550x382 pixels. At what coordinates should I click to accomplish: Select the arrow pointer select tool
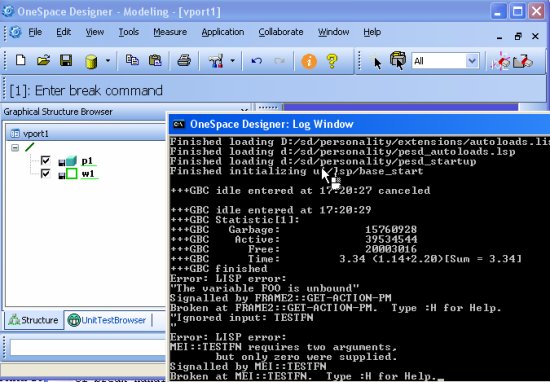(x=377, y=63)
